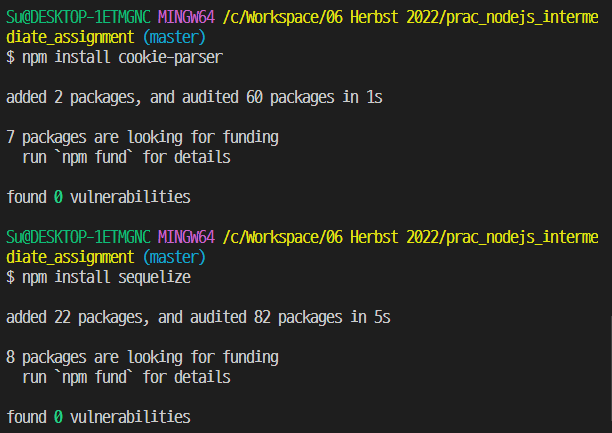Click 'run npm fund' line below '8 packages' line
Viewport: 612px width, 433px height.
pyautogui.click(x=126, y=377)
